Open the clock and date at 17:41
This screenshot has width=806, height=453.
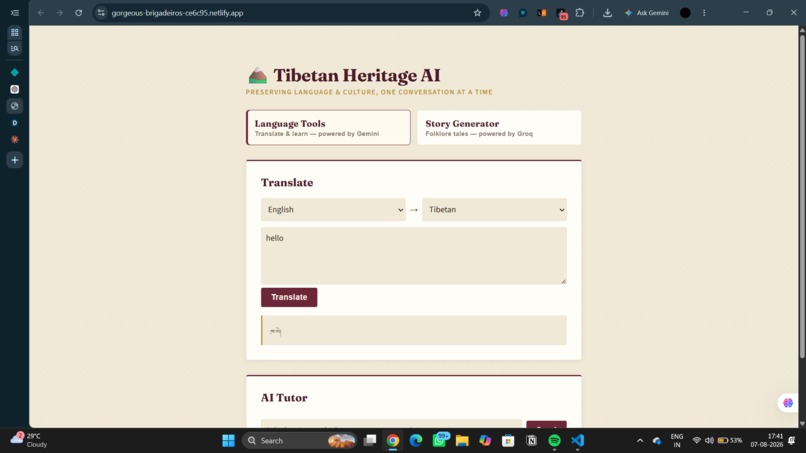pyautogui.click(x=766, y=441)
